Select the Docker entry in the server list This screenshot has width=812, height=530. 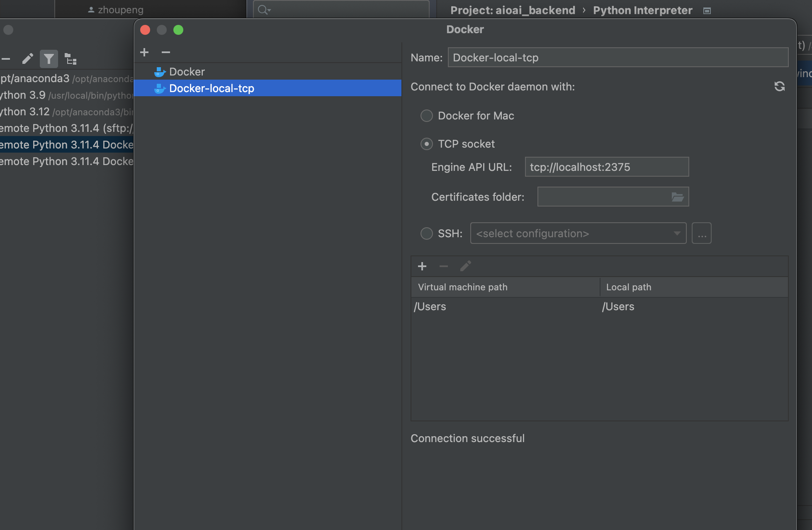click(x=187, y=72)
